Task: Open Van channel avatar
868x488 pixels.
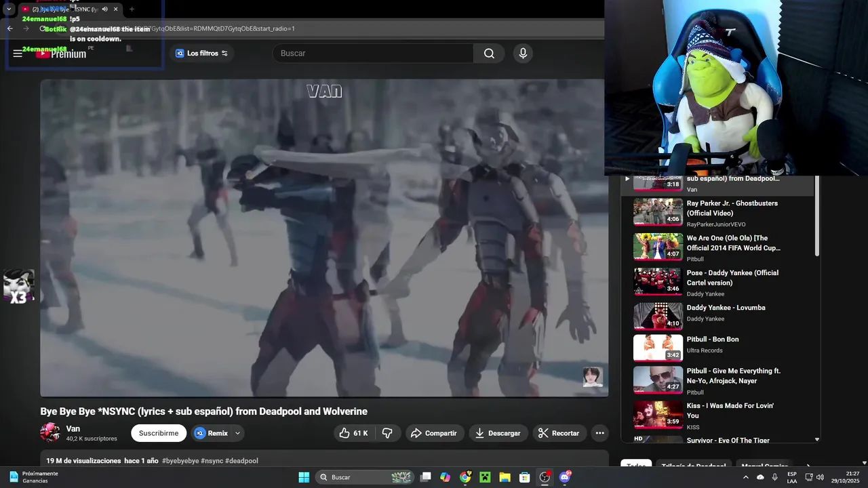Action: pyautogui.click(x=50, y=432)
